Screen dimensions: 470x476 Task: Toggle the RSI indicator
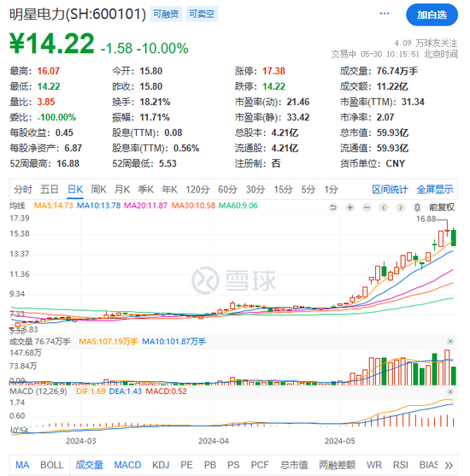pos(401,465)
